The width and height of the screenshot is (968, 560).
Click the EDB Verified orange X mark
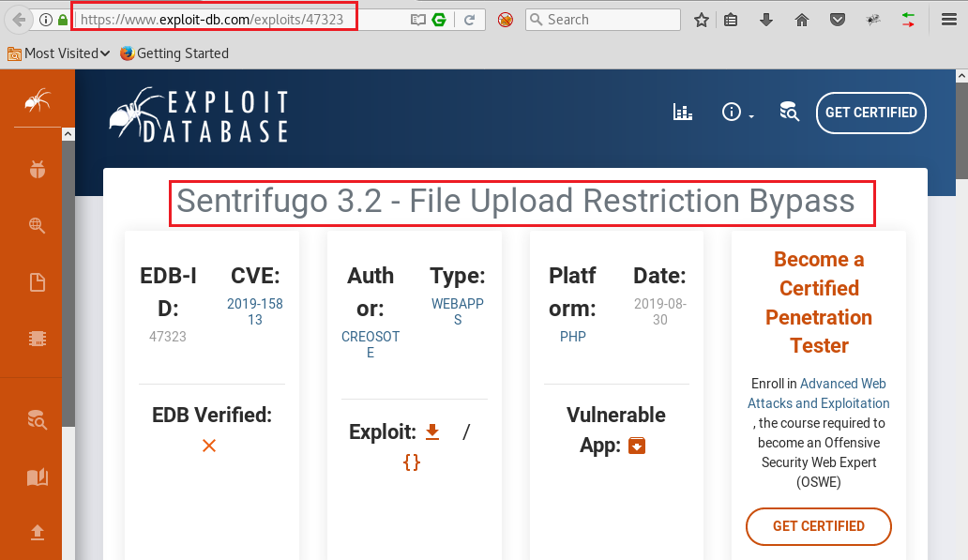(x=209, y=446)
